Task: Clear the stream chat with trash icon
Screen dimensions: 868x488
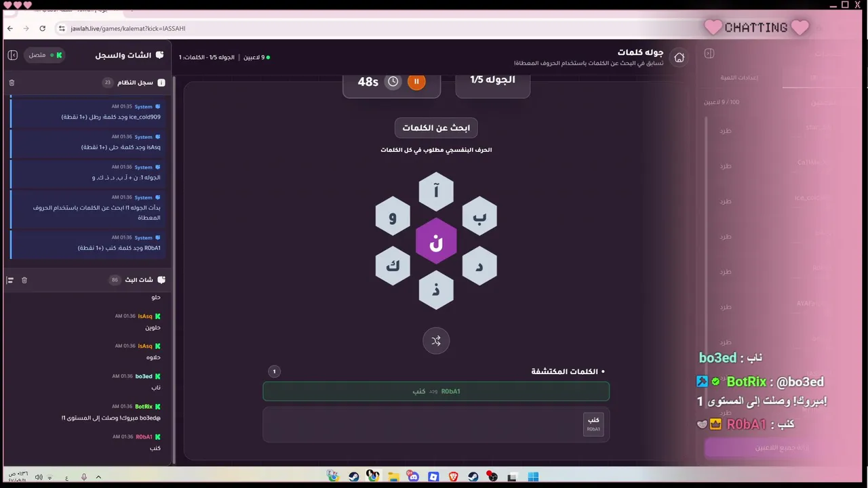Action: click(x=24, y=280)
